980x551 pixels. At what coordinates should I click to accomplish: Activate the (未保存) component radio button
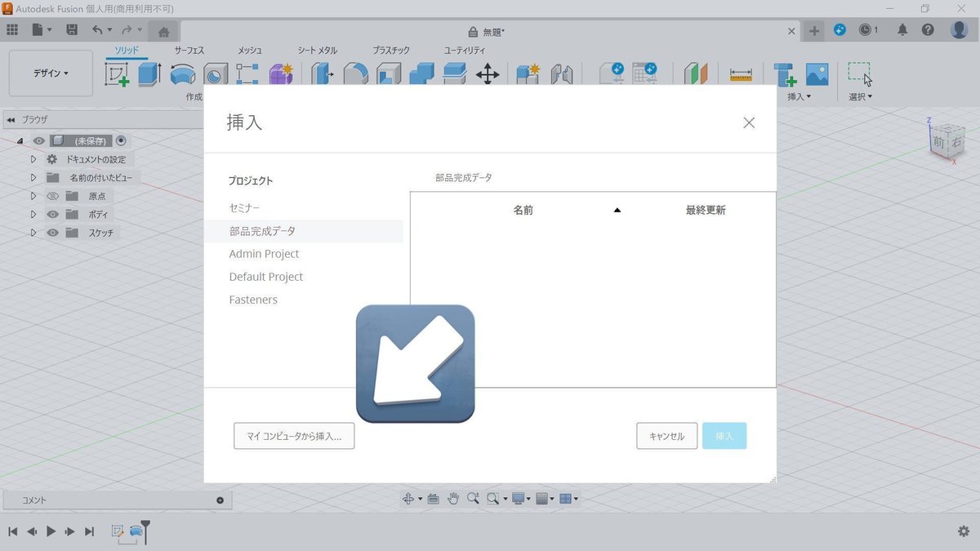pos(122,140)
